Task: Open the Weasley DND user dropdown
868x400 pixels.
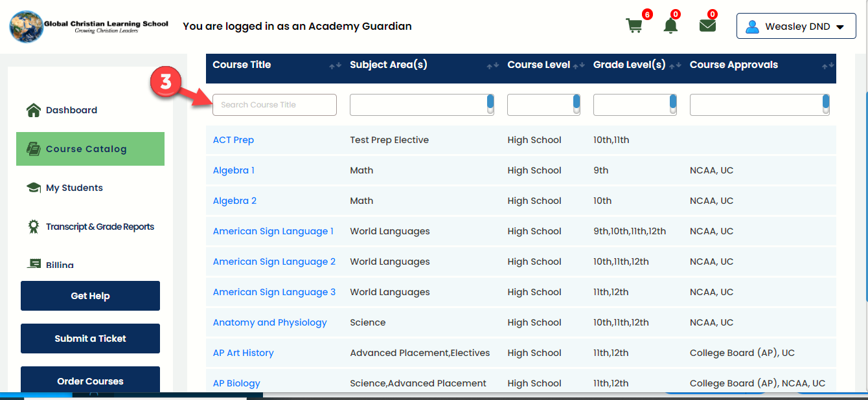Action: [795, 27]
